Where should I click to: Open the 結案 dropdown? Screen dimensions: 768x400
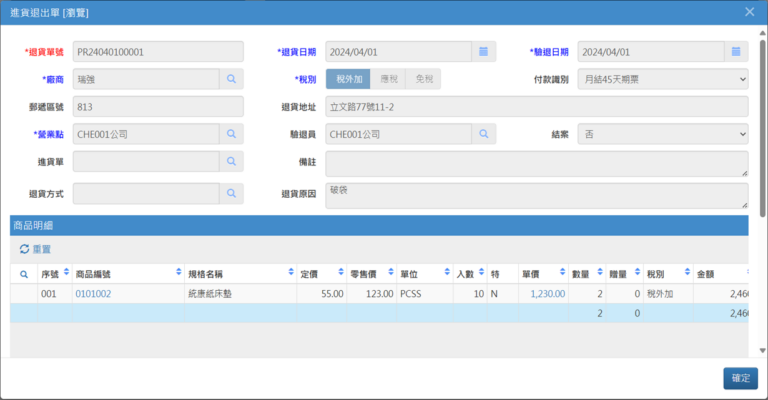[663, 134]
